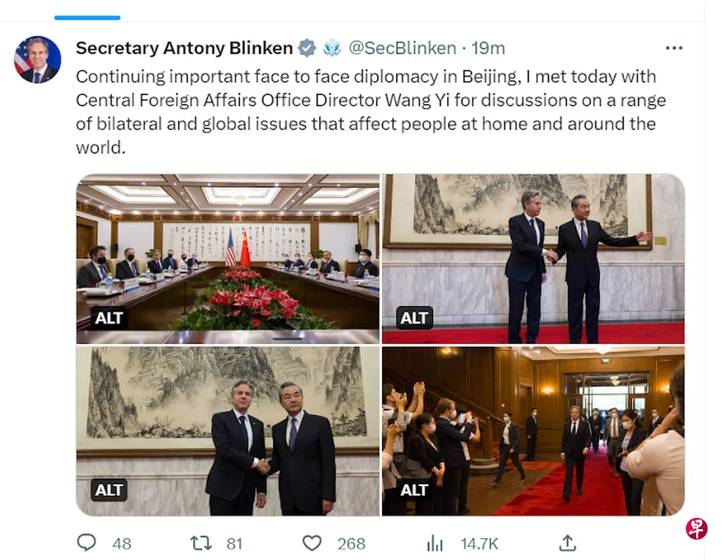Show ALT text for meeting table photo

109,318
